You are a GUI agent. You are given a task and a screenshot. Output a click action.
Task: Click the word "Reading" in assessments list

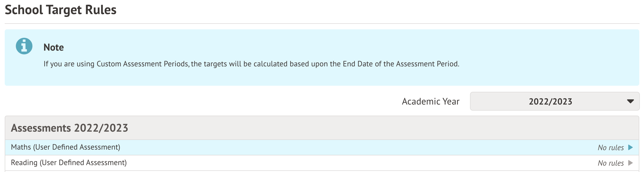point(24,163)
